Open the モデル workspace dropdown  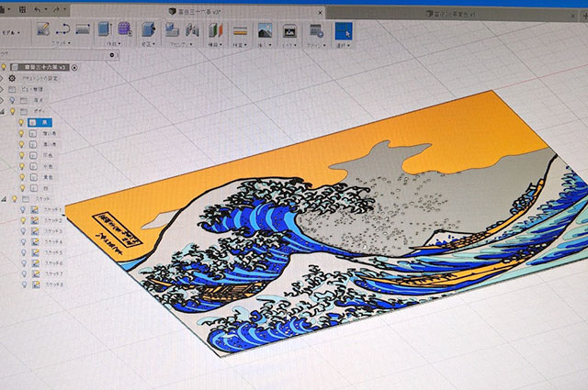click(11, 33)
